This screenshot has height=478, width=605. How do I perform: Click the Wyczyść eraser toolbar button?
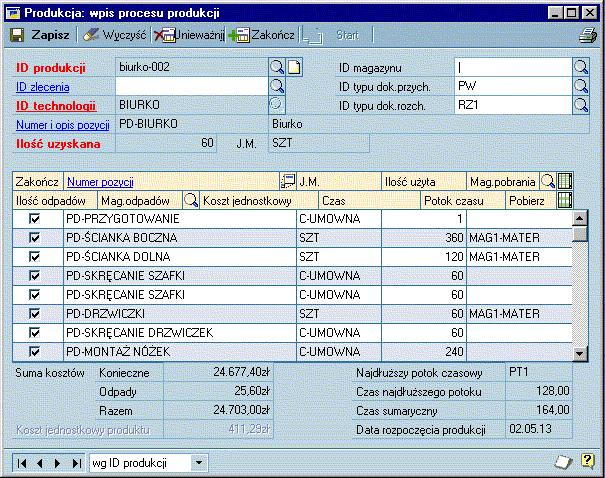[x=115, y=35]
